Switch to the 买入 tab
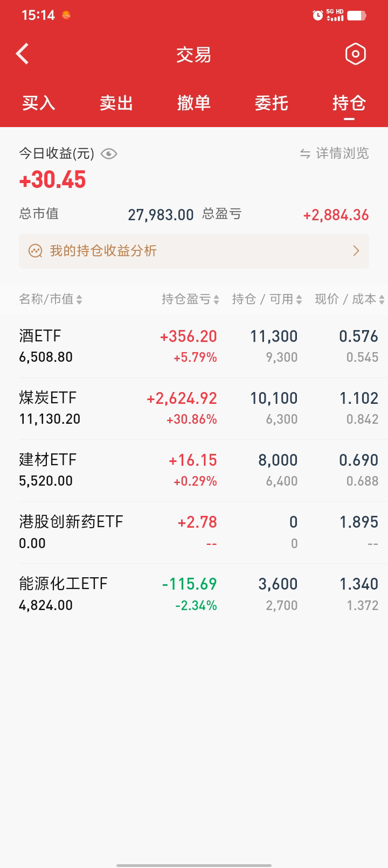388x868 pixels. coord(39,103)
